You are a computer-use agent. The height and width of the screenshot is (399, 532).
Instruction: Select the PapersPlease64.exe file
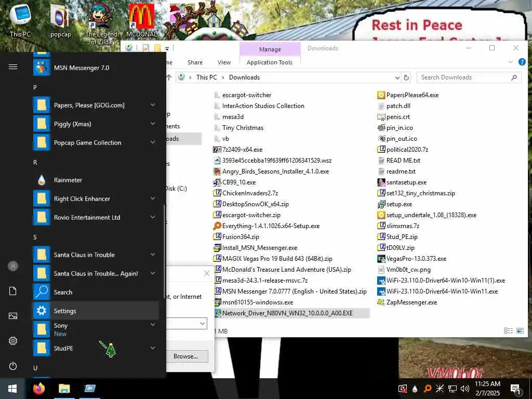(408, 95)
